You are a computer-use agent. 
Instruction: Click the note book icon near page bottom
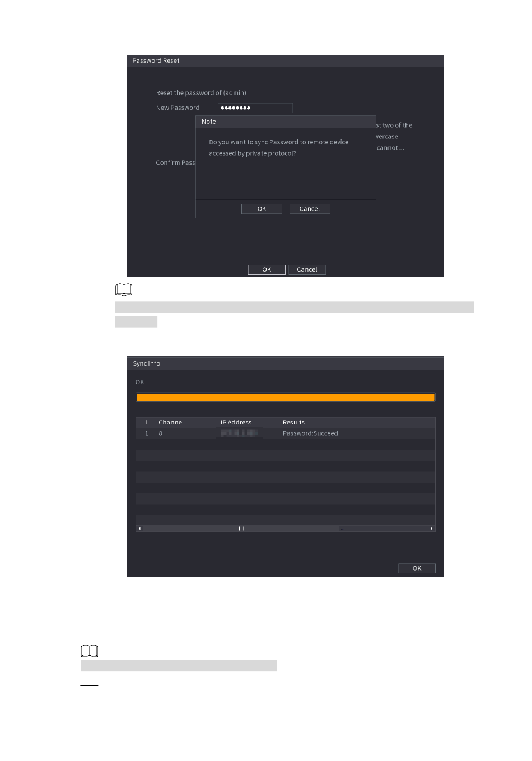tap(90, 651)
